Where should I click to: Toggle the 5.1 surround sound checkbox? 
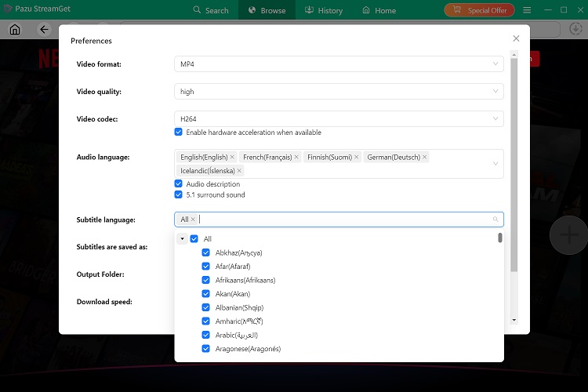[x=179, y=194]
